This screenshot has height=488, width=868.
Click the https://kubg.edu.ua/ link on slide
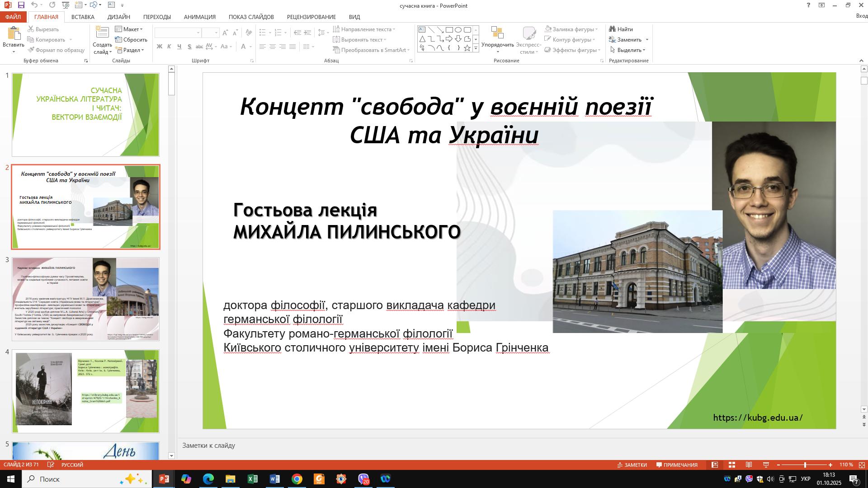pos(758,418)
